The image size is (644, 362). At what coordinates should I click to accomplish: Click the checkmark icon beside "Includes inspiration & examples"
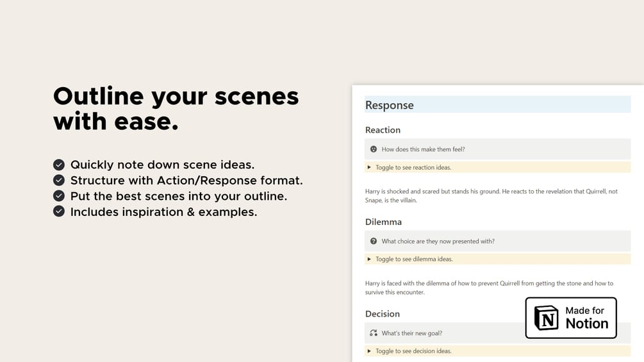59,211
